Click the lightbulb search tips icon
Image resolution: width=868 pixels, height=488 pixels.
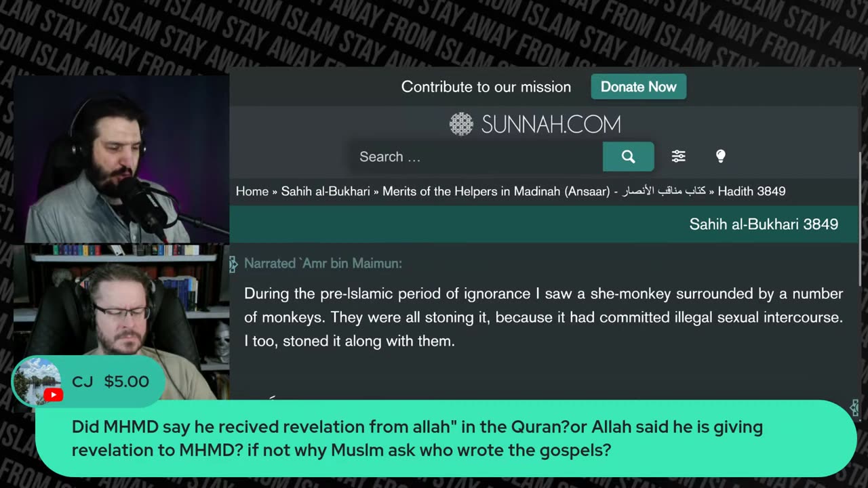point(720,157)
